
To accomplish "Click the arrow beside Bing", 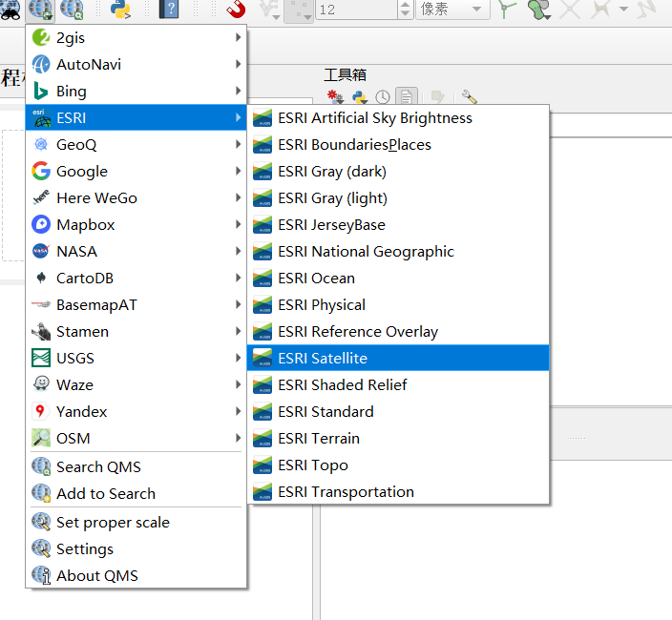I will point(239,91).
